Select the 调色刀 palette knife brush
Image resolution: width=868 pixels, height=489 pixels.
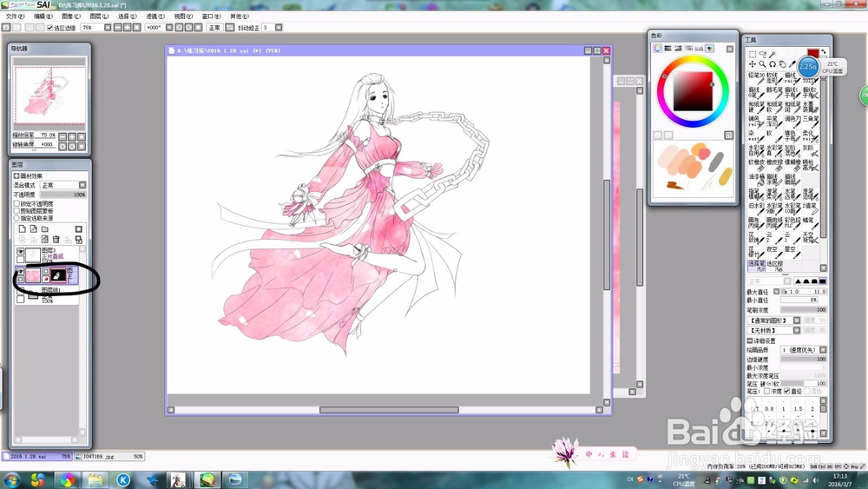point(792,122)
